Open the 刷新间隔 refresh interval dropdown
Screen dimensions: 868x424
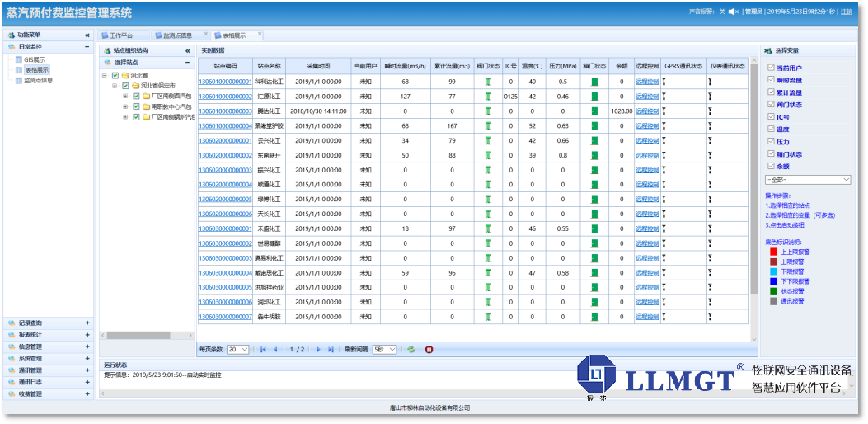(x=385, y=350)
